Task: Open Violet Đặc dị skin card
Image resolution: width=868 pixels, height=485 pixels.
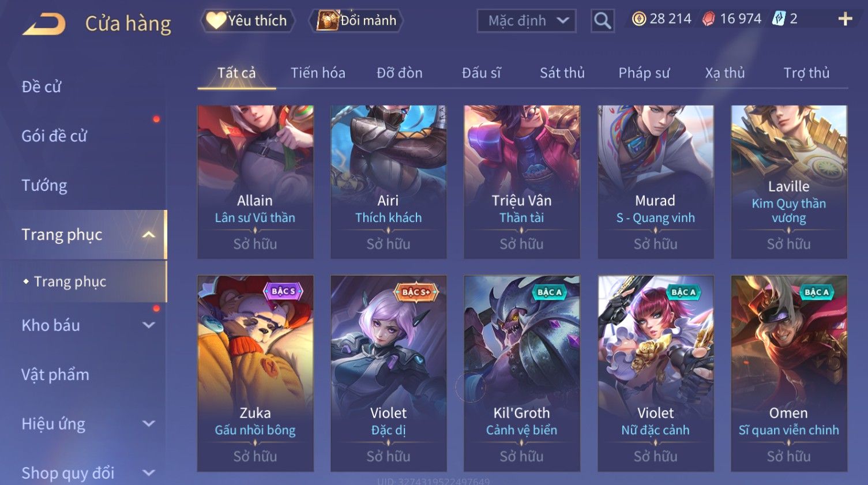Action: pyautogui.click(x=388, y=373)
